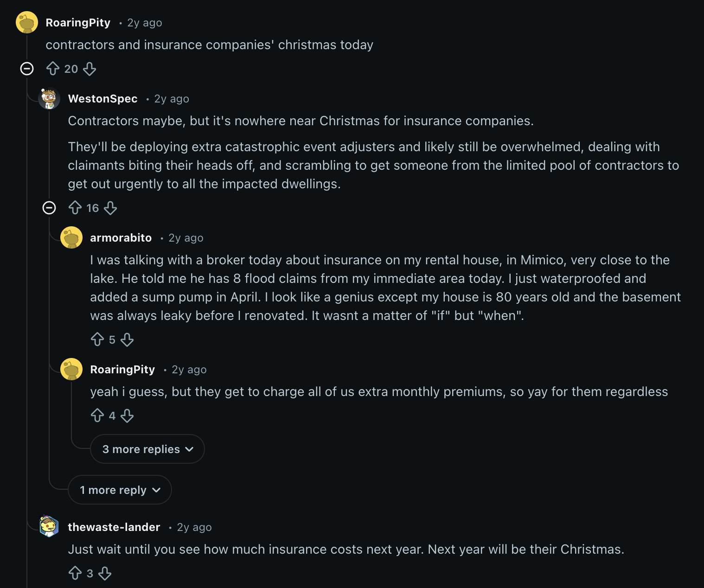This screenshot has height=588, width=704.
Task: Collapse RoaringPity's top-level comment thread
Action: click(27, 69)
